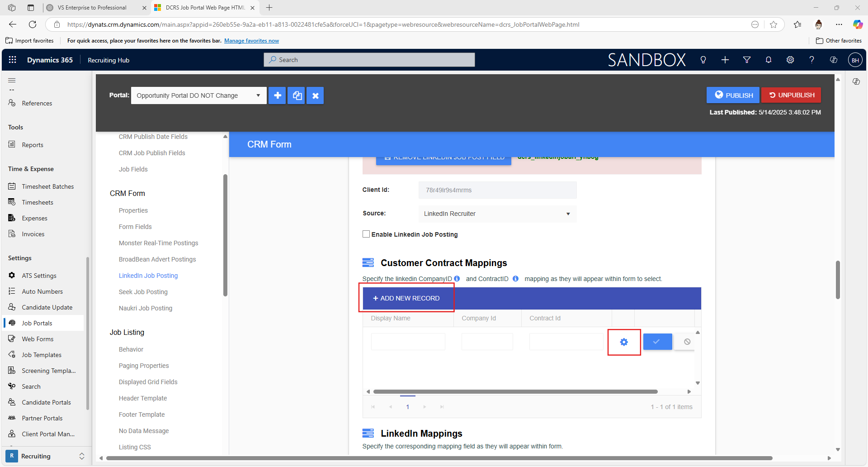Click page 1 in the grid pager
Viewport: 868px width, 467px height.
click(x=408, y=407)
